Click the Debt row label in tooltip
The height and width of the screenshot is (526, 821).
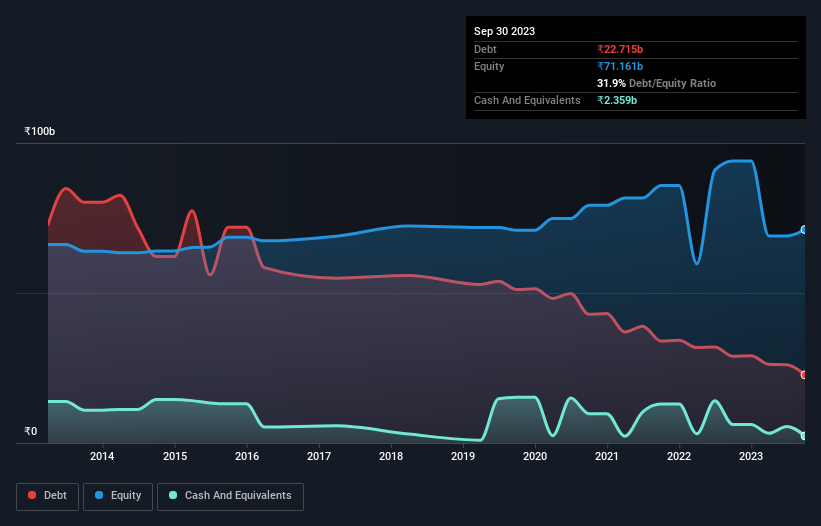click(485, 49)
